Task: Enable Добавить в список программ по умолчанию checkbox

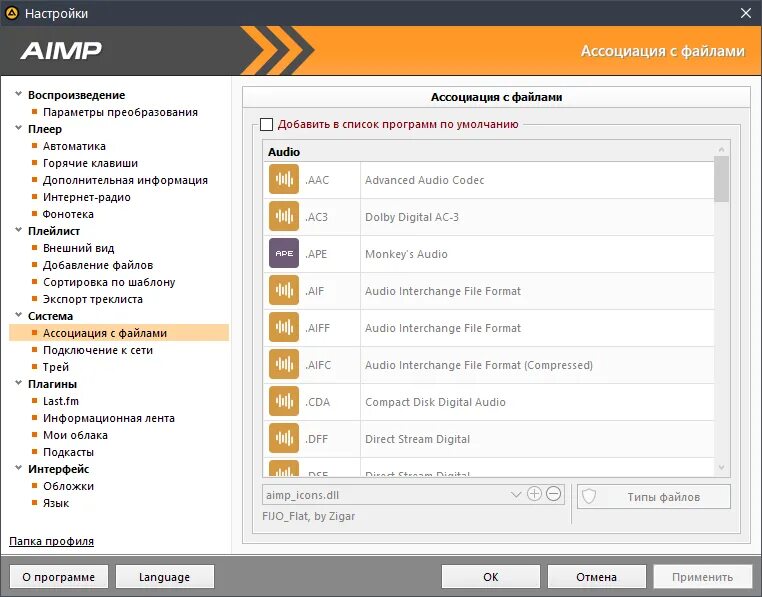Action: tap(266, 124)
